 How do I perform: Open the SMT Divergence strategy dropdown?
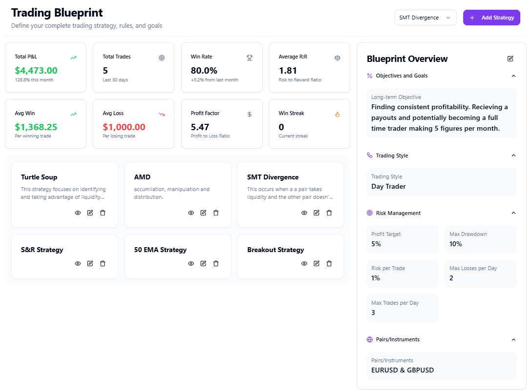425,18
